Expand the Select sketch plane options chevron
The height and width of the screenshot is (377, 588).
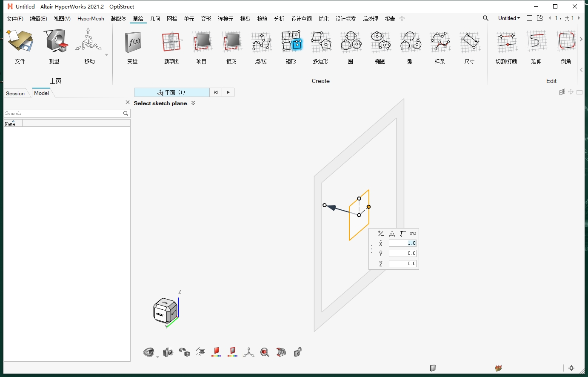coord(193,103)
